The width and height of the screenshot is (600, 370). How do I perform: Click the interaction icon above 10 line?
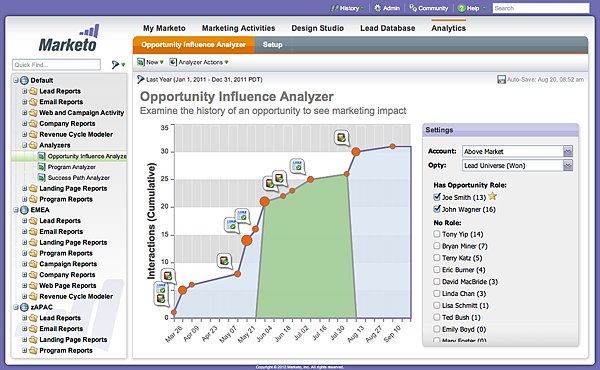pyautogui.click(x=224, y=261)
